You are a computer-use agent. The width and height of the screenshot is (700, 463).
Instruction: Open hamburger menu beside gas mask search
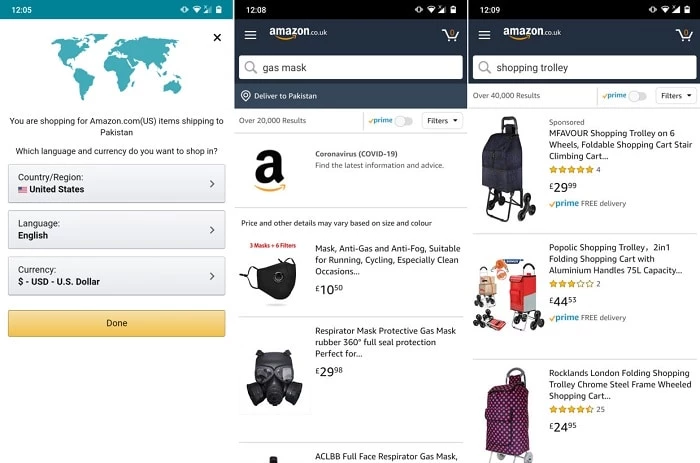point(250,35)
